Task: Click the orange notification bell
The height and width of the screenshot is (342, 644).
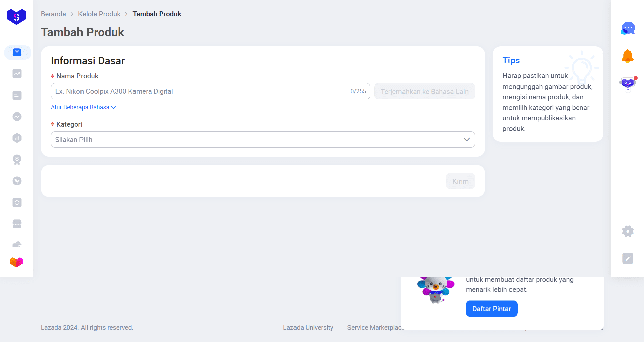Action: pos(628,56)
